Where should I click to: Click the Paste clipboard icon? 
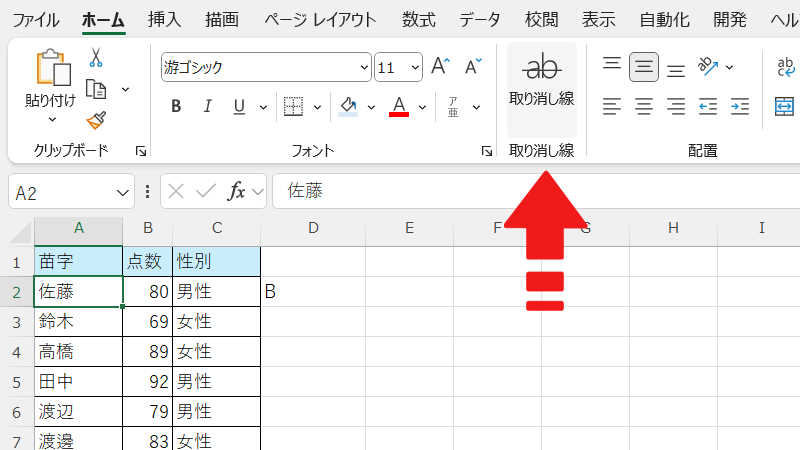tap(51, 68)
